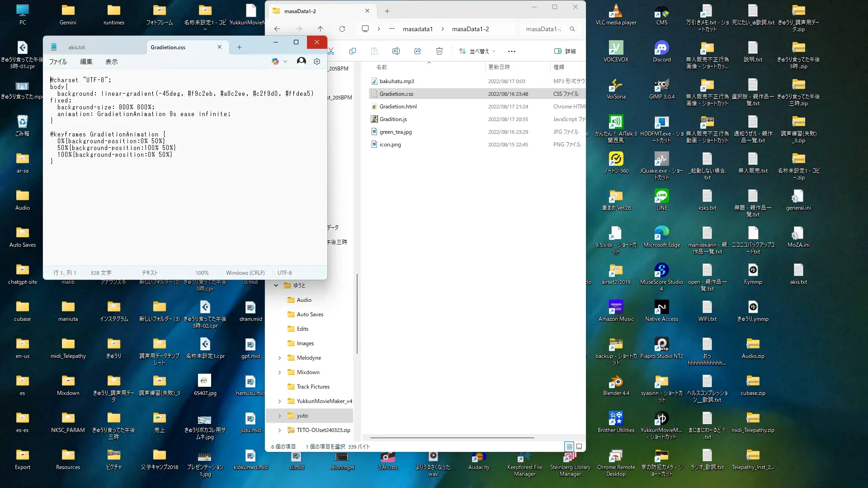This screenshot has width=868, height=488.
Task: Click the Rename icon in Explorer toolbar
Action: 396,51
